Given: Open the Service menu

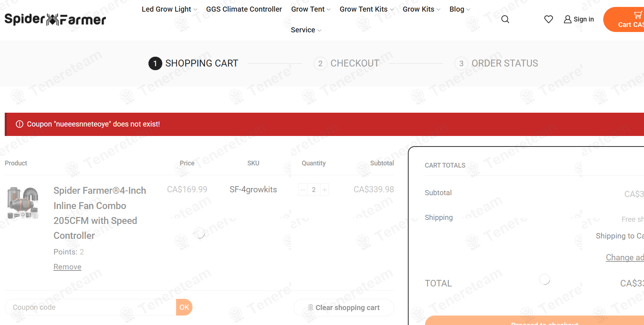Looking at the screenshot, I should coord(303,30).
